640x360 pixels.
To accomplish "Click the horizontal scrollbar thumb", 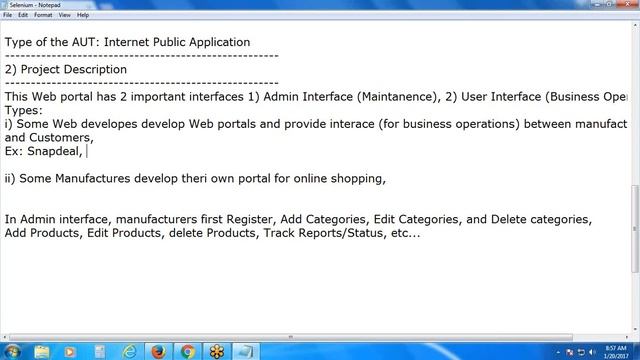I will click(291, 337).
